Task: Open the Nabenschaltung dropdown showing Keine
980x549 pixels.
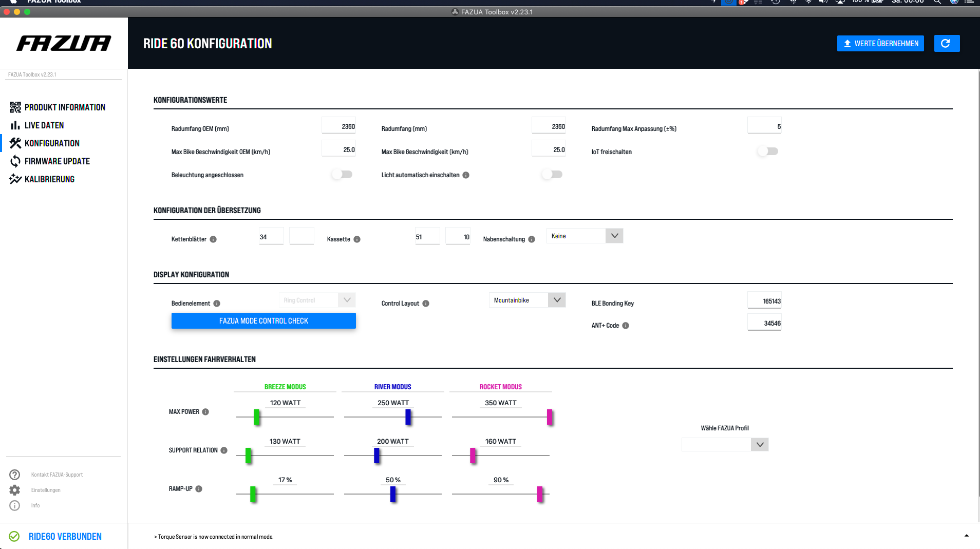Action: [x=585, y=236]
